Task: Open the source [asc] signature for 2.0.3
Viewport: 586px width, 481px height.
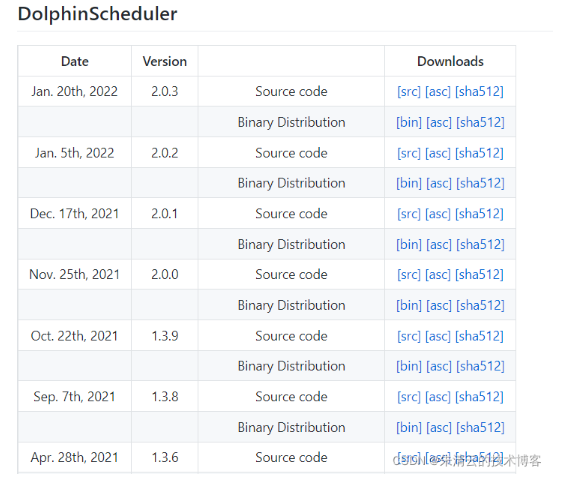Action: point(438,91)
